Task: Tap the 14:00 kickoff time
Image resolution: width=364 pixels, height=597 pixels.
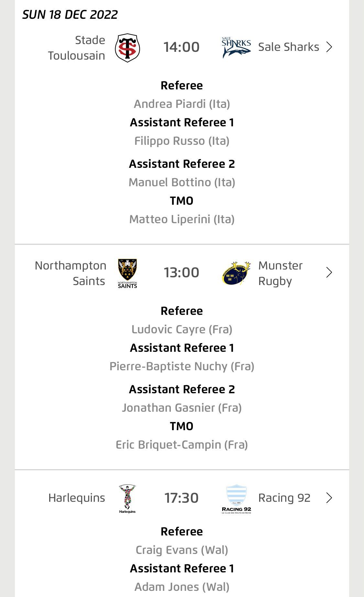Action: point(182,47)
